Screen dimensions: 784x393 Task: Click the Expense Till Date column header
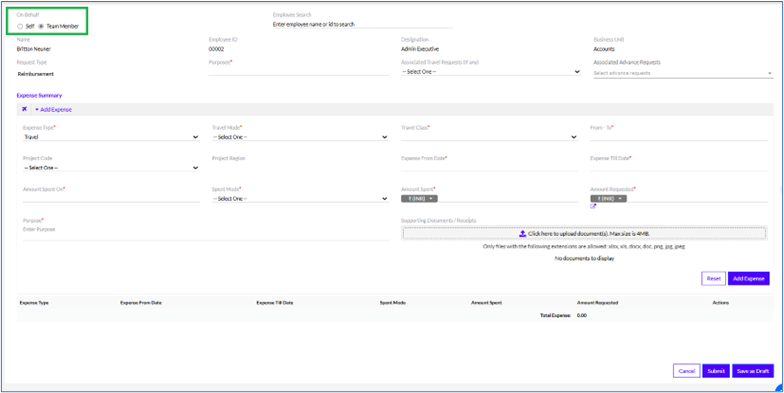coord(274,302)
